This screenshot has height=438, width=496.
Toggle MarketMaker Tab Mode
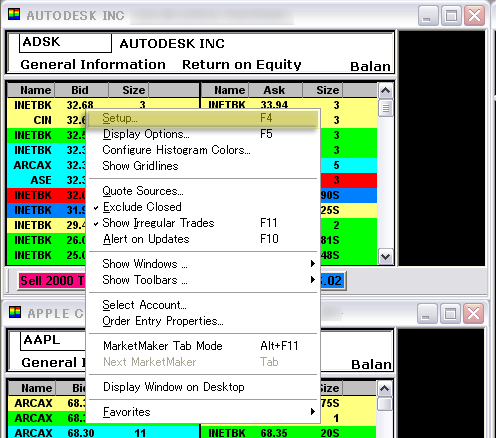click(203, 346)
